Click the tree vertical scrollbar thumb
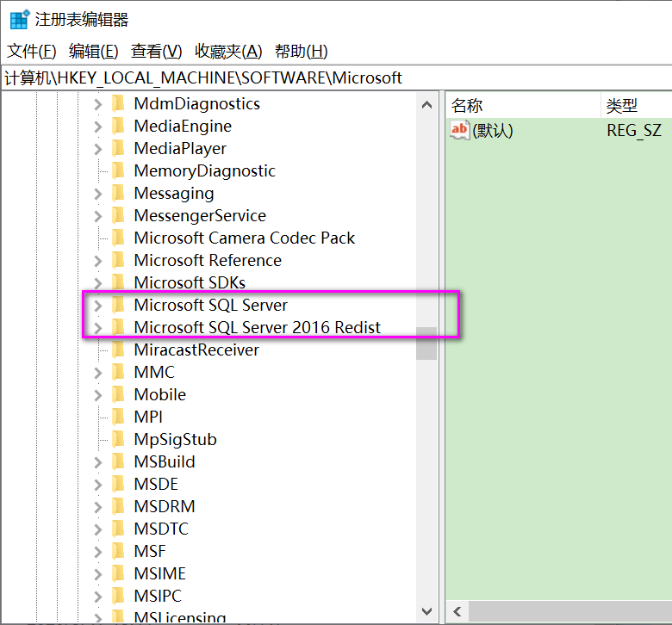Viewport: 672px width, 625px height. (x=426, y=343)
